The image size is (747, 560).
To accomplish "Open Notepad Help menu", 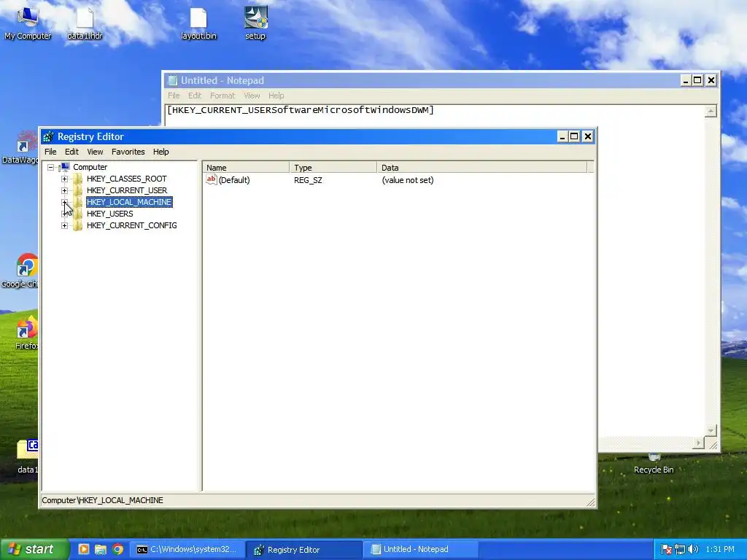I will click(x=276, y=96).
